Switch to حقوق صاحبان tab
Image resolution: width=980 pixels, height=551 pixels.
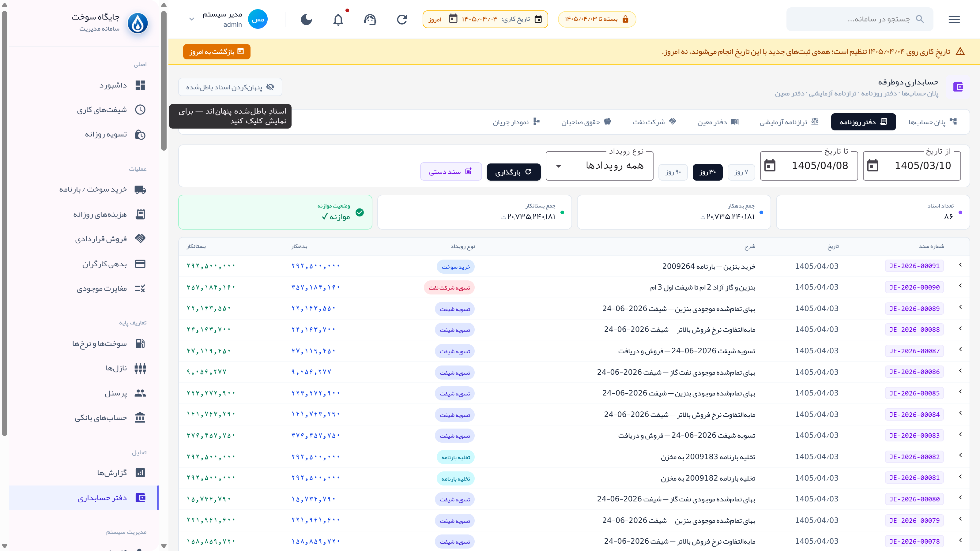pos(586,122)
